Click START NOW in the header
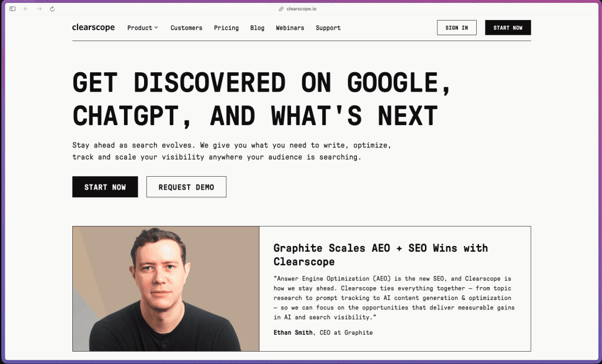 (x=507, y=28)
